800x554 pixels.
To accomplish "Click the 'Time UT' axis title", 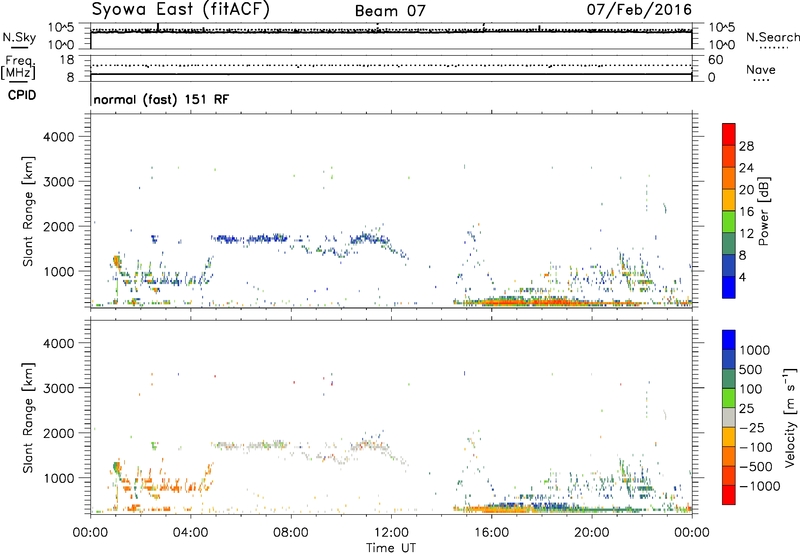I will (391, 548).
